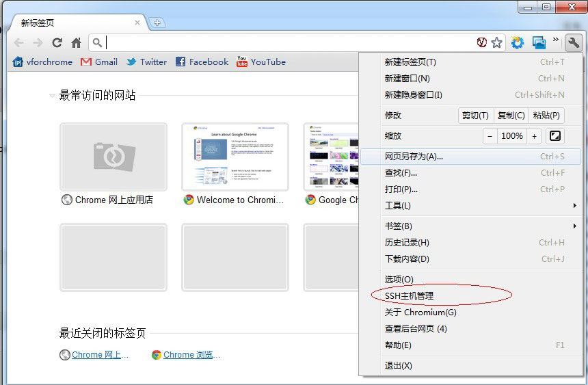Open the YouTube bookmark
This screenshot has width=588, height=385.
point(260,62)
